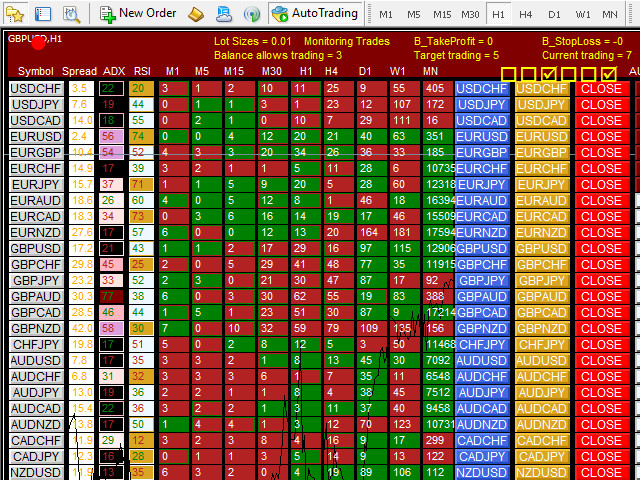Click the grey USDCHF symbol button
The image size is (640, 480).
pyautogui.click(x=36, y=89)
